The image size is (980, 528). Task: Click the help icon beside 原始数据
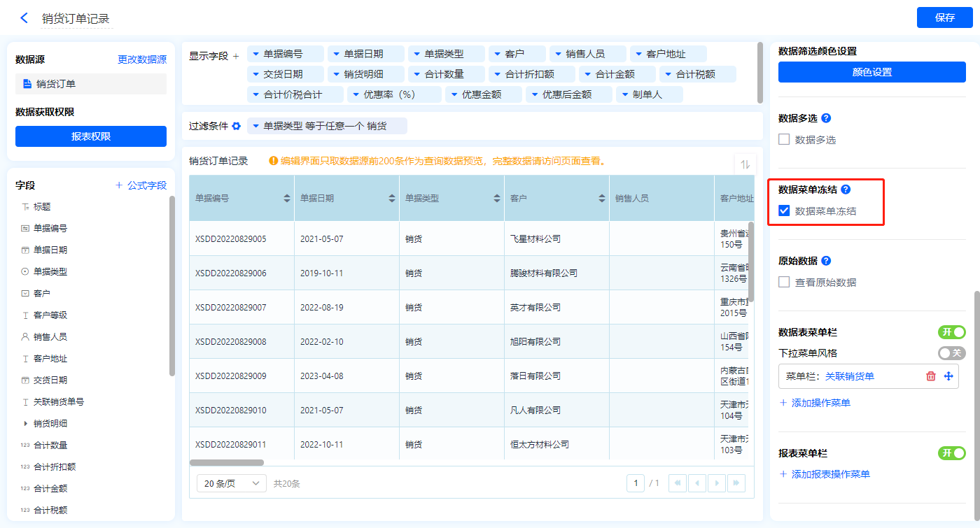click(x=826, y=261)
